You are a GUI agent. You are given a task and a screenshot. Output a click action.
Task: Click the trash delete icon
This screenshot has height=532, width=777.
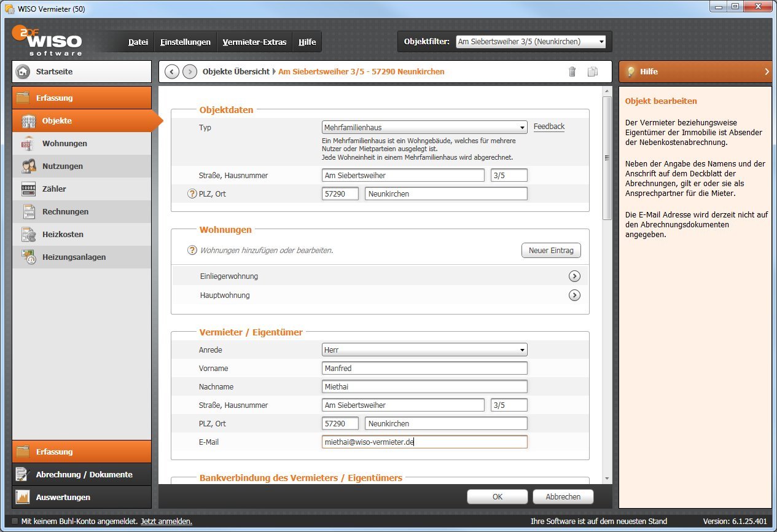[x=572, y=71]
